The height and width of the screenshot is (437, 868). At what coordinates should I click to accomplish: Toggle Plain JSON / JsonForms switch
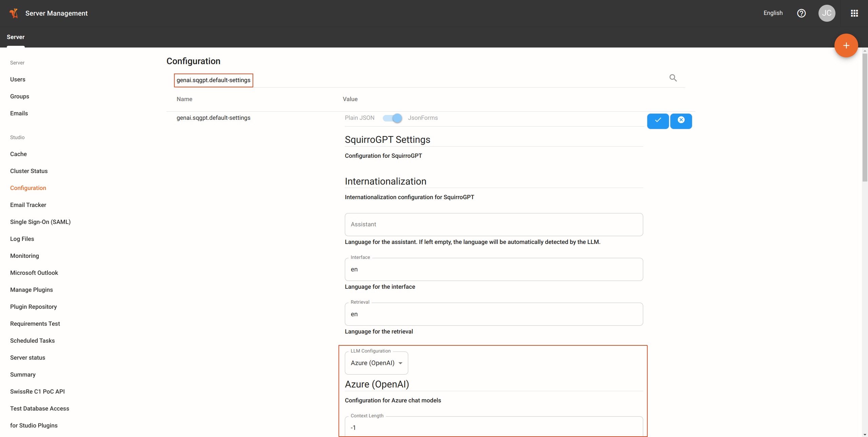(393, 118)
